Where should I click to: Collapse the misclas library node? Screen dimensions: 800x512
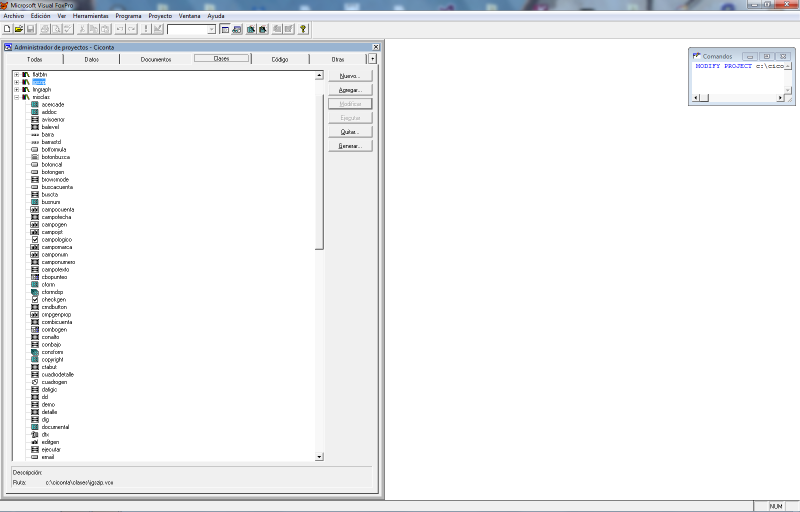(x=17, y=97)
